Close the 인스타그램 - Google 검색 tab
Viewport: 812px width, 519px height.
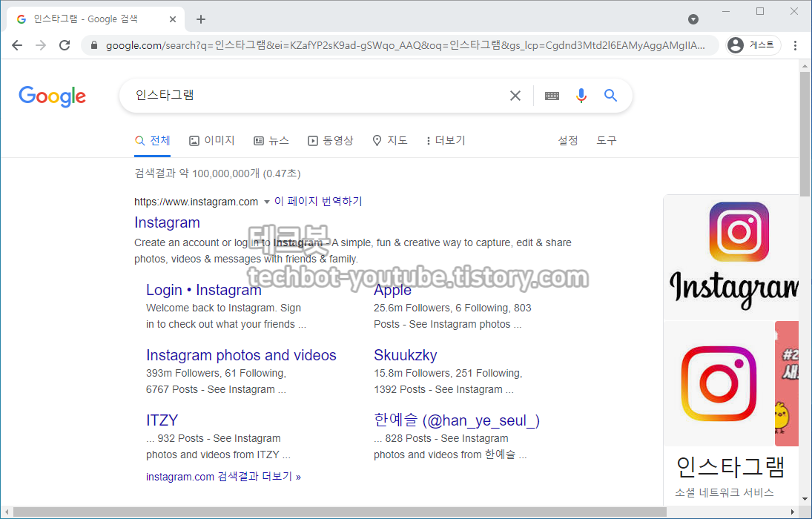[x=173, y=19]
